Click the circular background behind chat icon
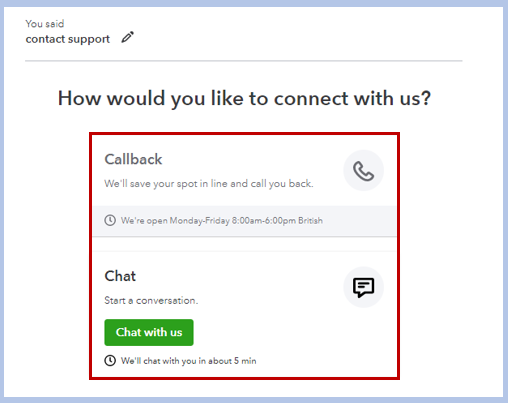The image size is (508, 403). pos(363,287)
